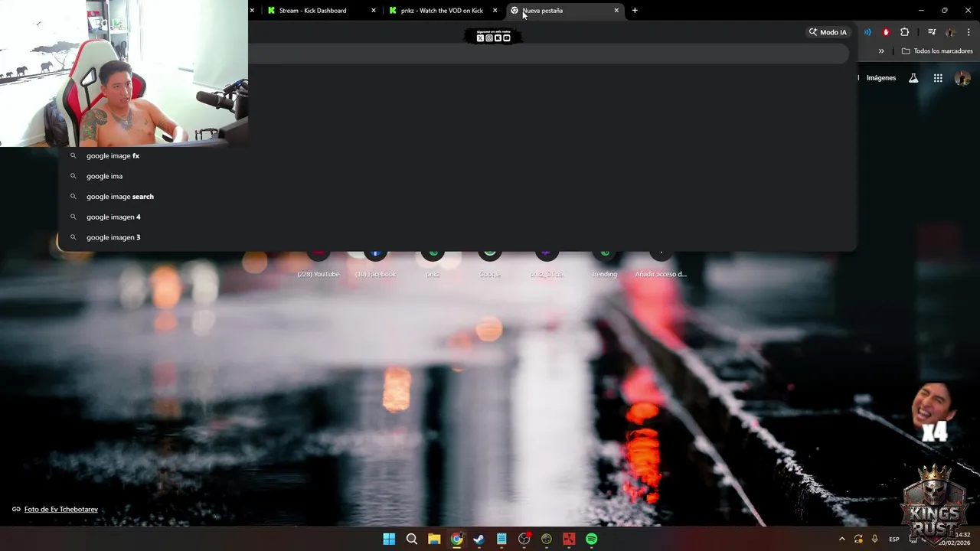Expand hidden bookmarks with double chevron

point(881,51)
